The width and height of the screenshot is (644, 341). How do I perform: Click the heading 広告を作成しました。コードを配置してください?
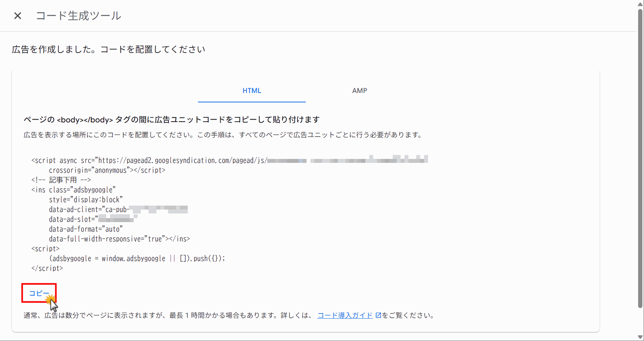(109, 49)
